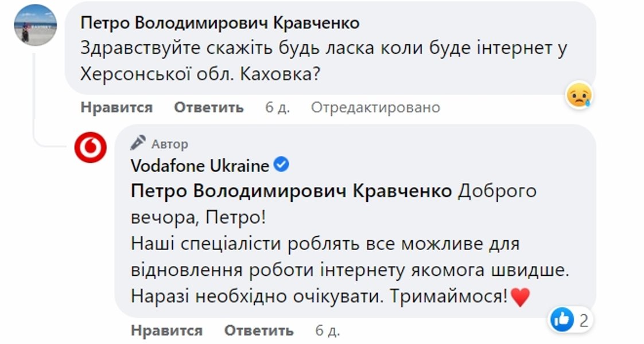
Task: Open the 6 д. timestamp of first comment
Action: (277, 107)
